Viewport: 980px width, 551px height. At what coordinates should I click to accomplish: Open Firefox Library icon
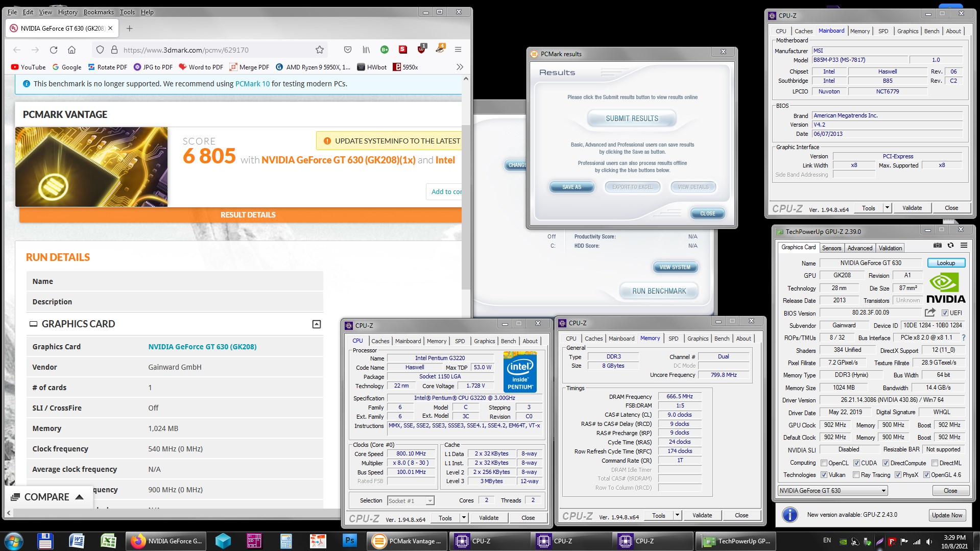point(366,50)
